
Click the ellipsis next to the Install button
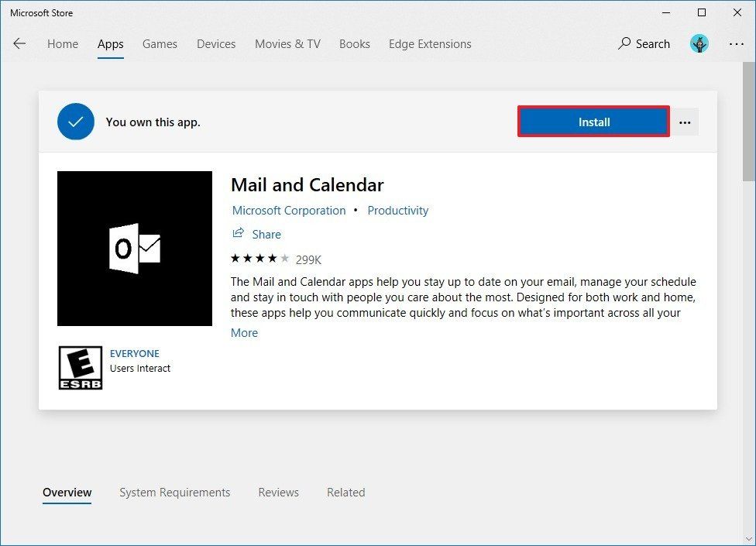coord(685,122)
